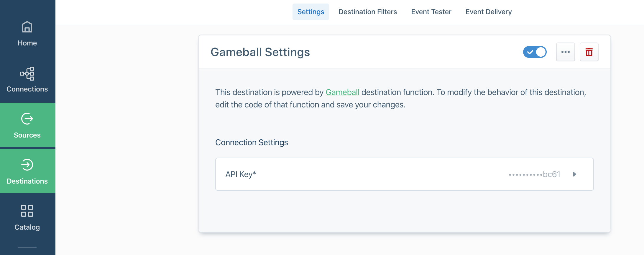The width and height of the screenshot is (644, 255).
Task: Click the Home text label in sidebar
Action: click(x=27, y=43)
